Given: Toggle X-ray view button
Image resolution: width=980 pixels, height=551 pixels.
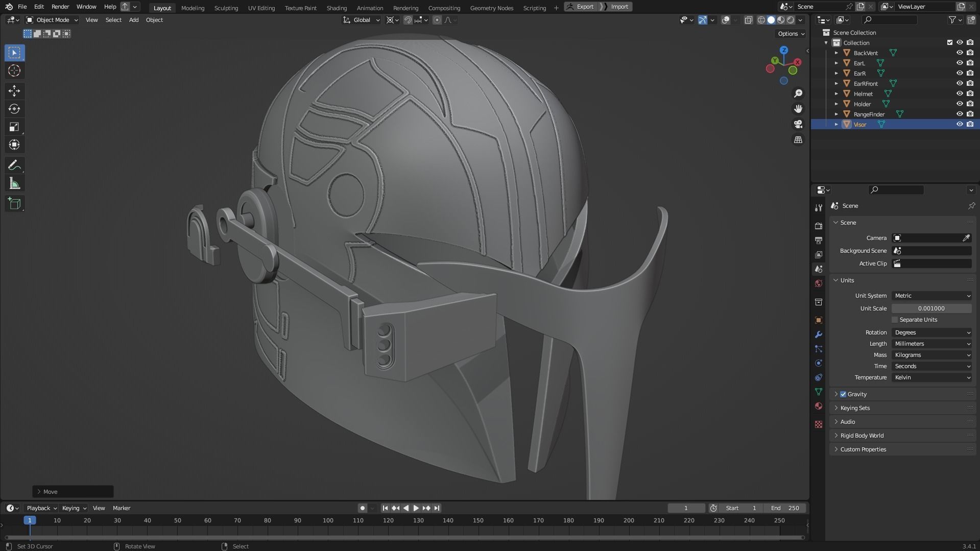Looking at the screenshot, I should pyautogui.click(x=748, y=20).
